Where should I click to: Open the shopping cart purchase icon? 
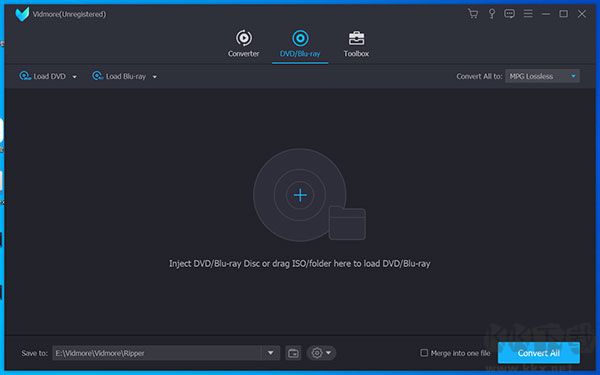point(473,14)
